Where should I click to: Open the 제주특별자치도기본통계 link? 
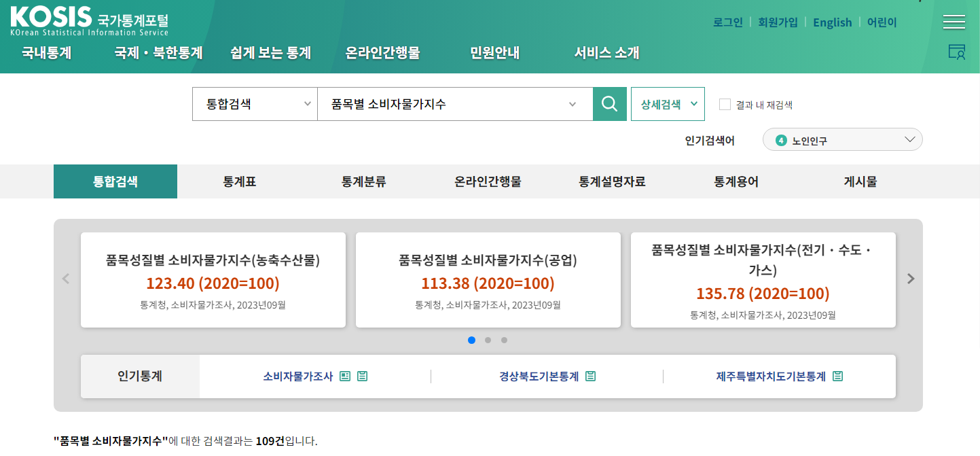(x=771, y=376)
